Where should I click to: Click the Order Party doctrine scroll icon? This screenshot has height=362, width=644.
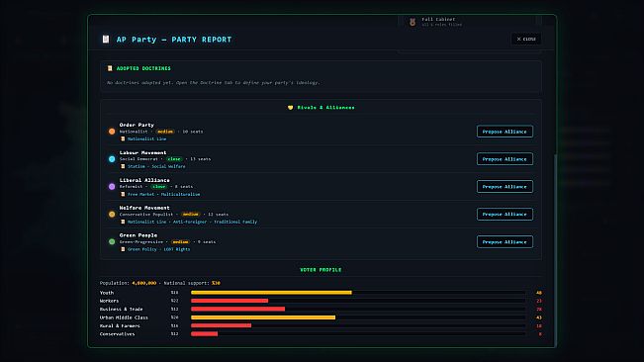tap(123, 138)
